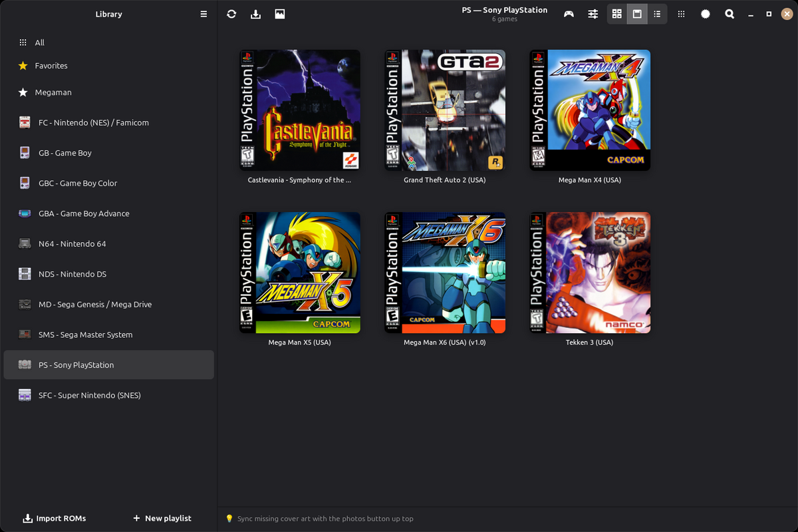Open the Favorites playlist

pos(109,66)
